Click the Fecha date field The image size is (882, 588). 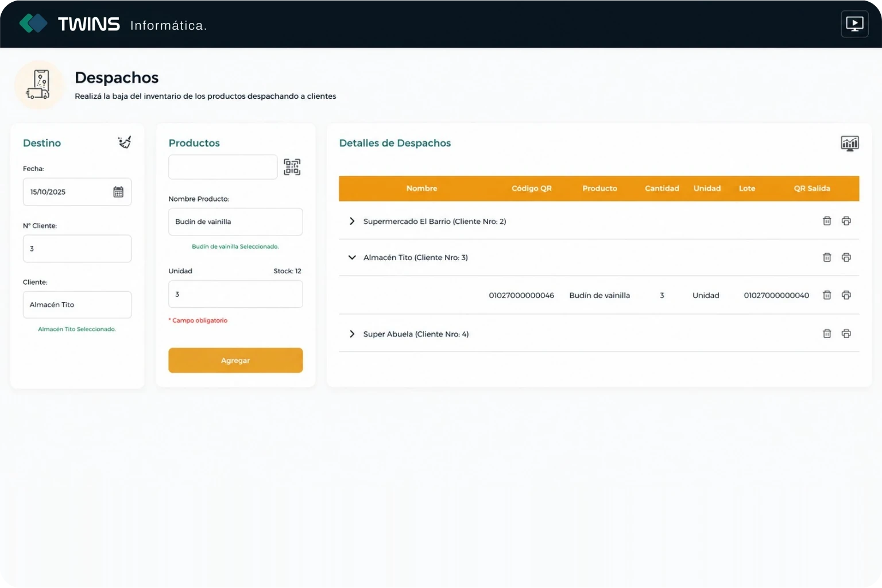tap(77, 192)
